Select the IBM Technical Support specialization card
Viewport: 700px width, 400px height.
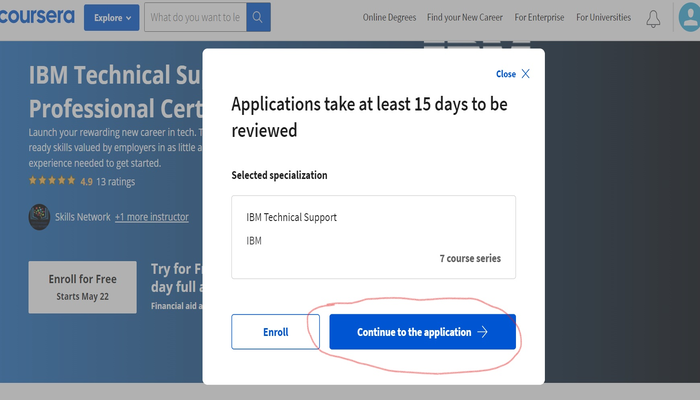pos(373,237)
